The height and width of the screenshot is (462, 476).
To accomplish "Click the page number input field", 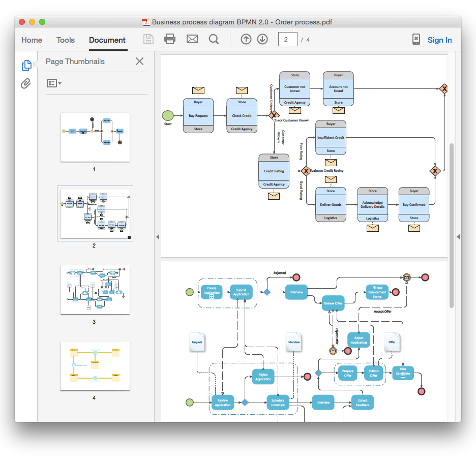I will click(287, 40).
